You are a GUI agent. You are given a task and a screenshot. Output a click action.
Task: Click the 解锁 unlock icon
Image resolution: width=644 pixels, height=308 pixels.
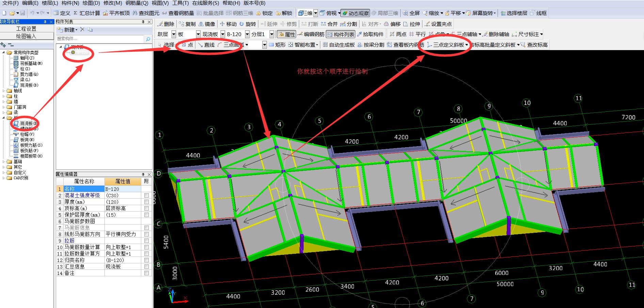[284, 13]
